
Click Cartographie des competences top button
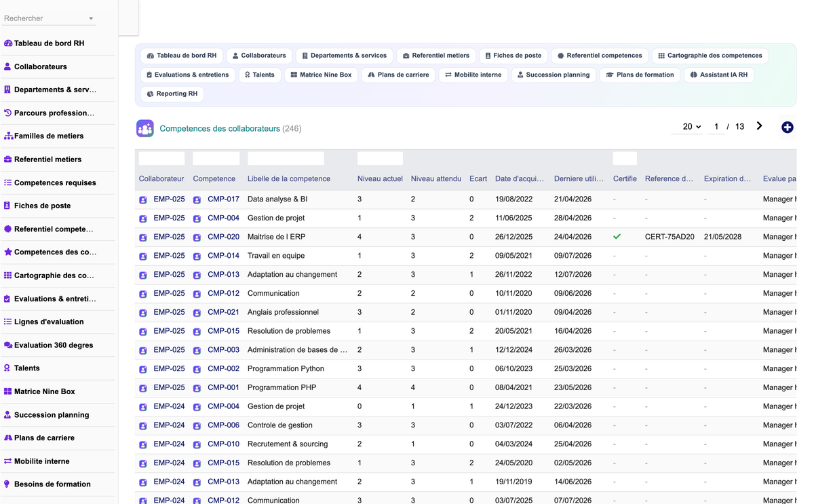click(x=710, y=56)
